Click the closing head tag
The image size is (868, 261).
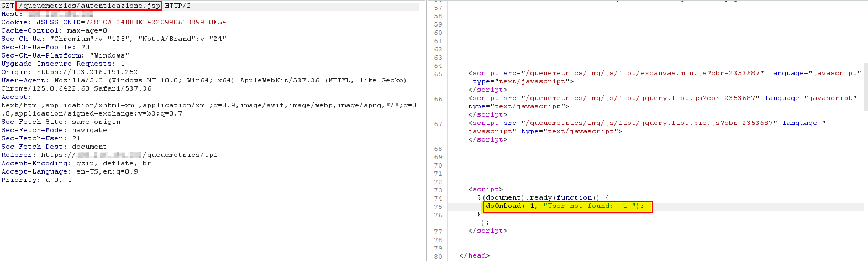[474, 255]
